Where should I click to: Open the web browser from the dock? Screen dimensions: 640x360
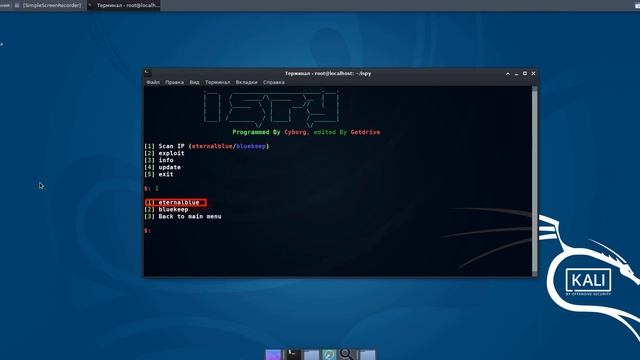click(329, 354)
